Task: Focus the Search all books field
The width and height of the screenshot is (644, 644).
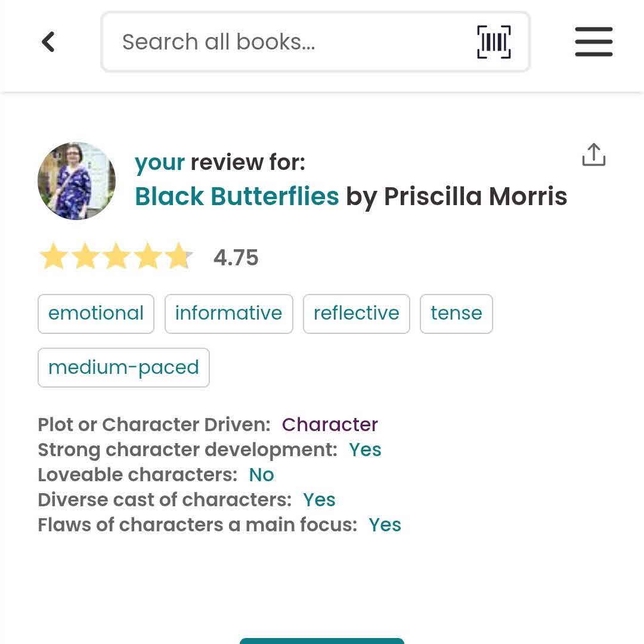Action: point(286,42)
